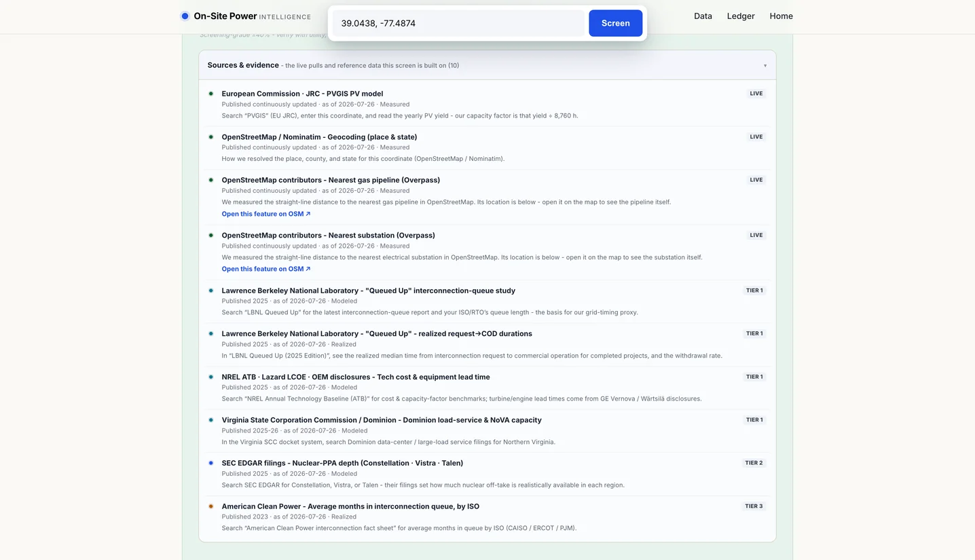Screen dimensions: 975x560
Task: Click the LIVE badge on the Geocoding row
Action: pyautogui.click(x=756, y=137)
